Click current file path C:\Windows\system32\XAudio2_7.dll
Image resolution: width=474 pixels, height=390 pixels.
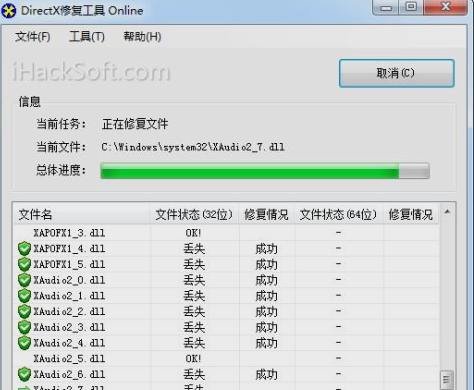point(193,147)
